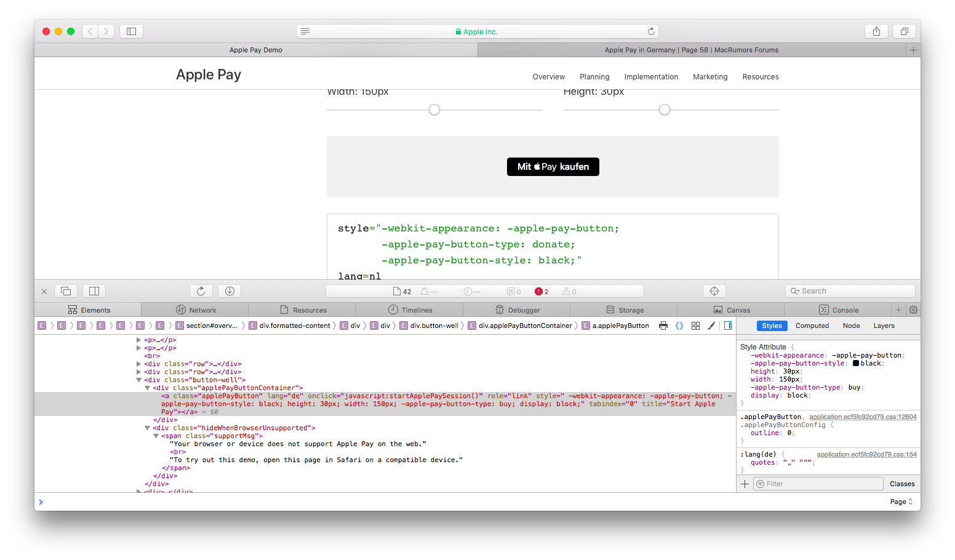
Task: Select the Node sidebar panel
Action: point(851,326)
